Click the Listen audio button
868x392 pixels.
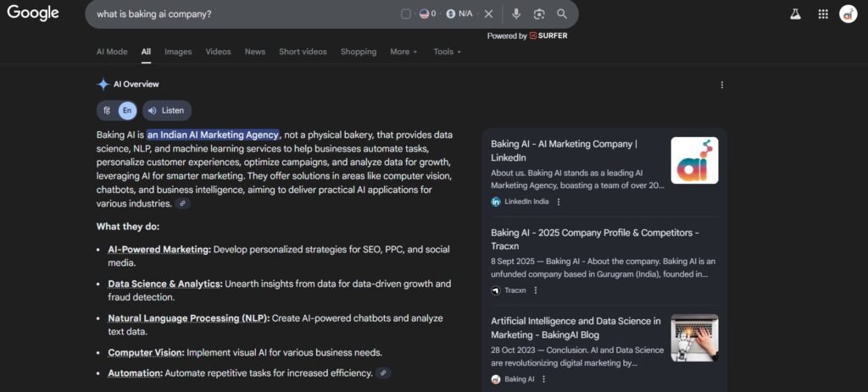167,111
